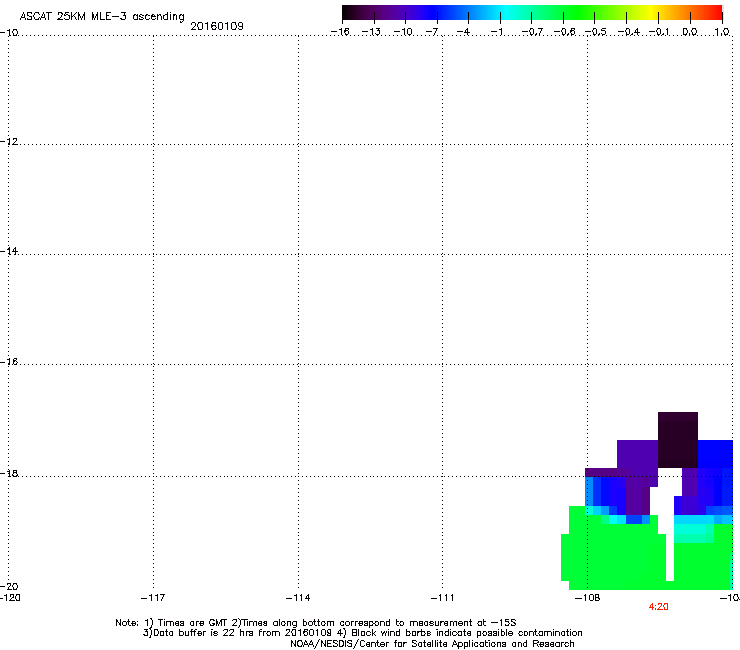The height and width of the screenshot is (650, 740).
Task: Click the title 'ASCAT 25KM MLE-3 ascending'
Action: (x=102, y=16)
